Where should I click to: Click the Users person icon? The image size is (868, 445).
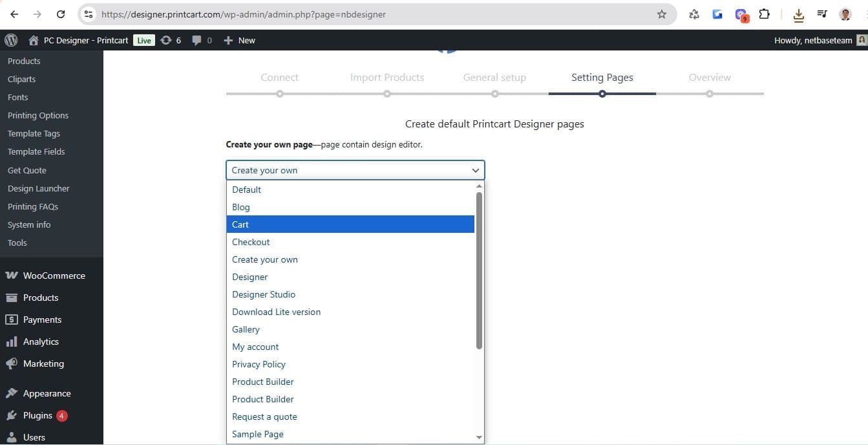pyautogui.click(x=12, y=437)
